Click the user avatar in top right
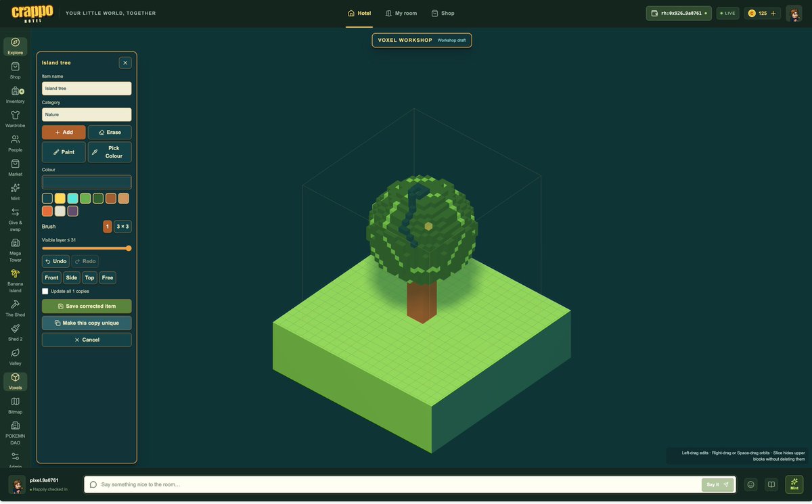This screenshot has height=504, width=812. point(794,13)
